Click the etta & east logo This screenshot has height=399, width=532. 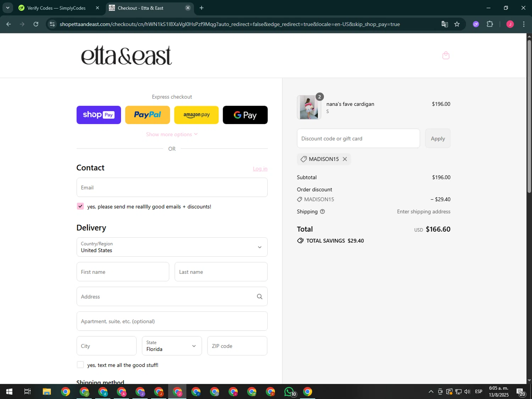coord(127,55)
